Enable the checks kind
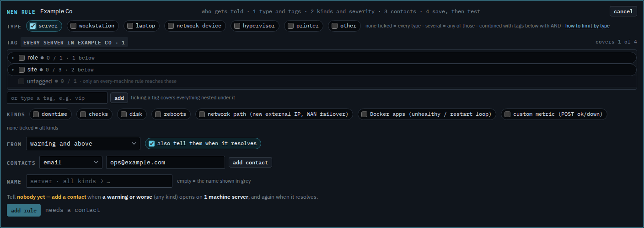Image resolution: width=644 pixels, height=228 pixels. [x=83, y=114]
